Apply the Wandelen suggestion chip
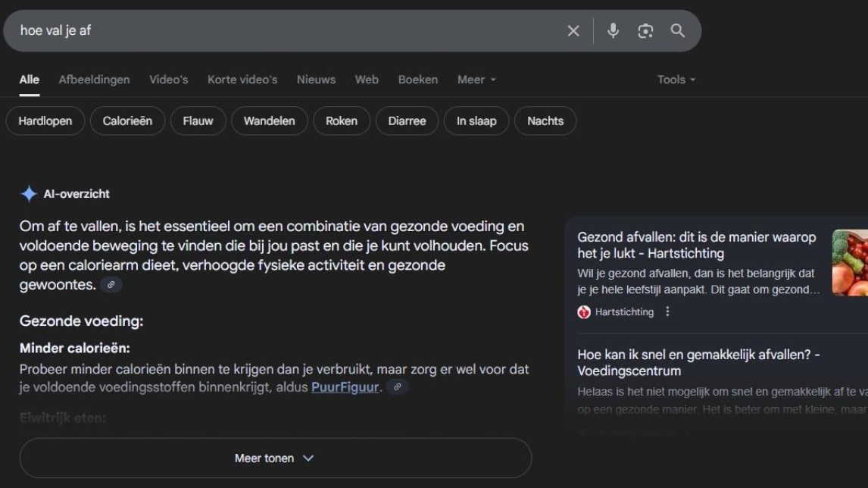This screenshot has width=868, height=488. [x=269, y=121]
